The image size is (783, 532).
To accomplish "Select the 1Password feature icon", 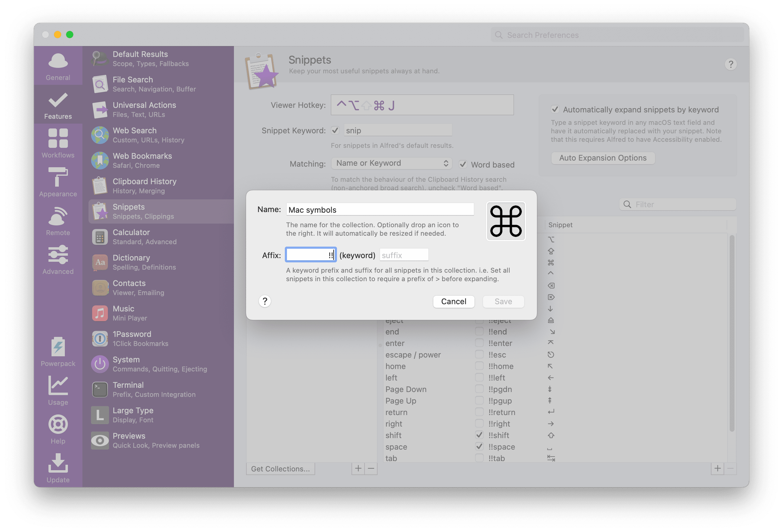I will [100, 339].
